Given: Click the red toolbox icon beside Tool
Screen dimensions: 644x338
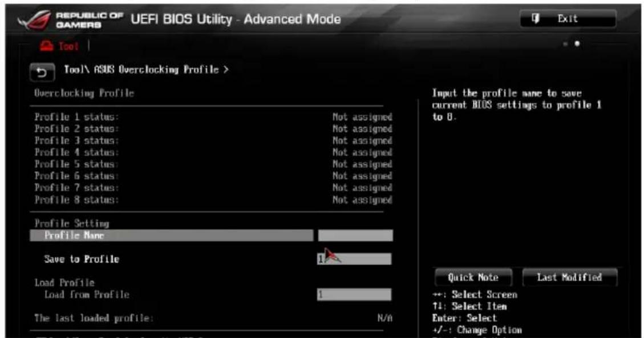Looking at the screenshot, I should pyautogui.click(x=46, y=46).
